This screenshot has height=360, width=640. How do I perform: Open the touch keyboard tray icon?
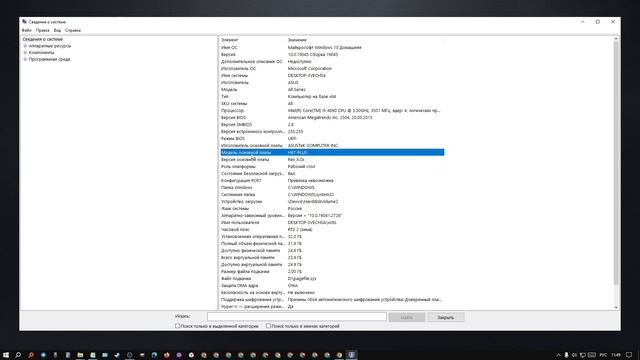point(591,355)
